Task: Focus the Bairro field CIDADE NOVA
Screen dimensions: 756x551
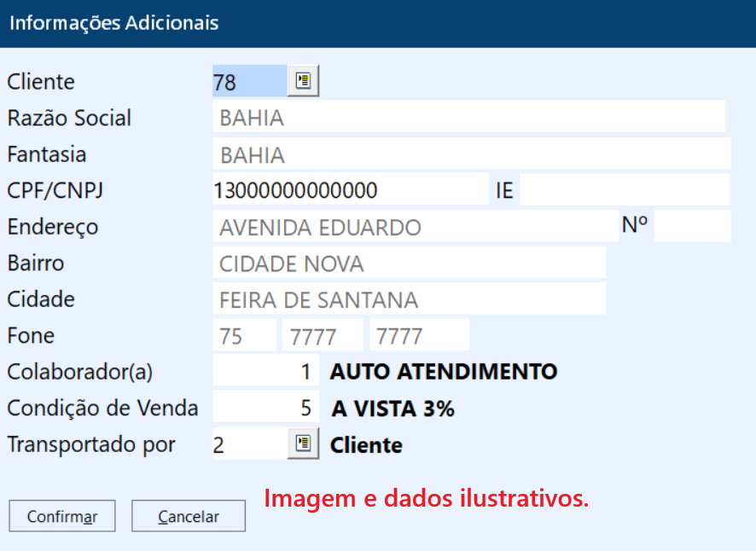Action: point(410,262)
